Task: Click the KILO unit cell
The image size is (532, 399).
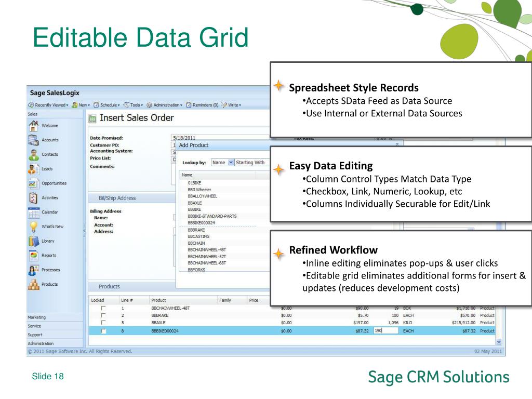Action: click(407, 323)
